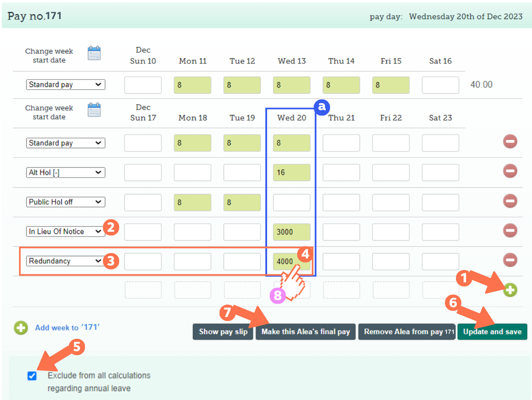Select the 4000 Redundancy amount field
The width and height of the screenshot is (532, 400).
tap(292, 261)
